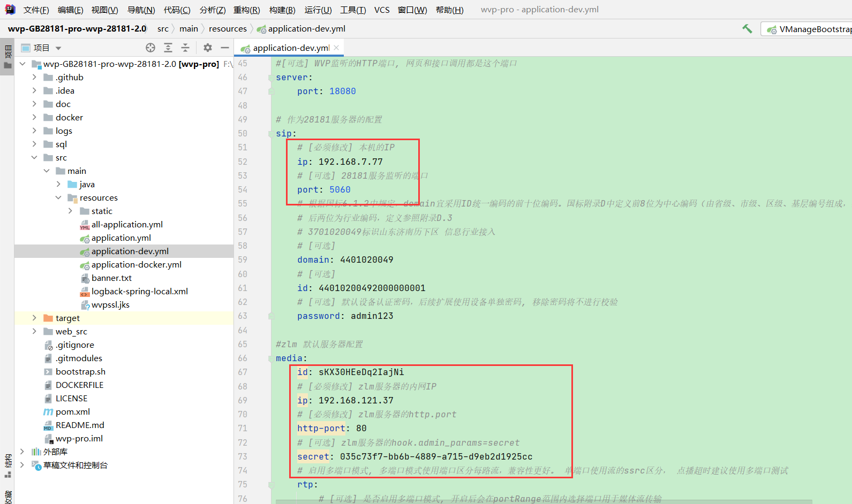
Task: Click the build project hammer icon
Action: [747, 29]
